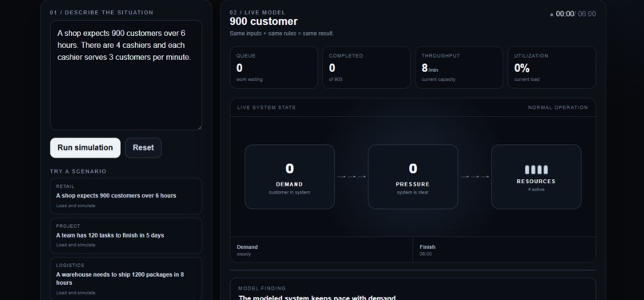Select the Demand node in live system

coord(289,177)
